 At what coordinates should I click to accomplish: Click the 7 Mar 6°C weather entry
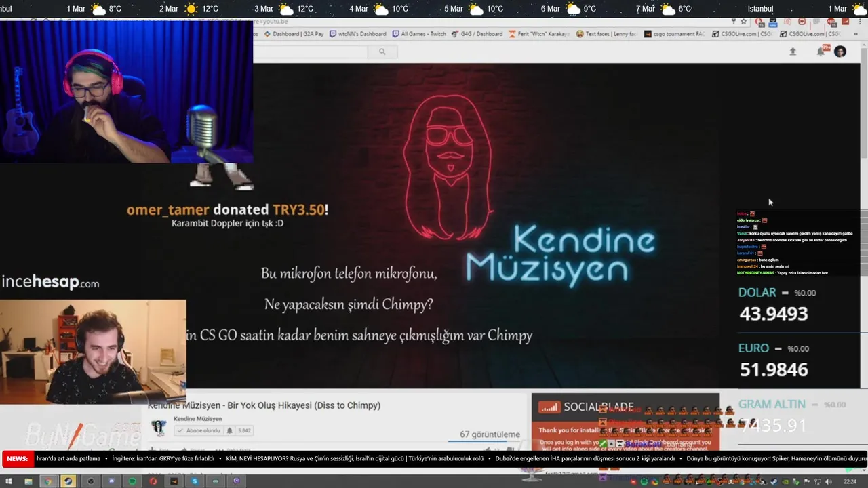(x=664, y=9)
